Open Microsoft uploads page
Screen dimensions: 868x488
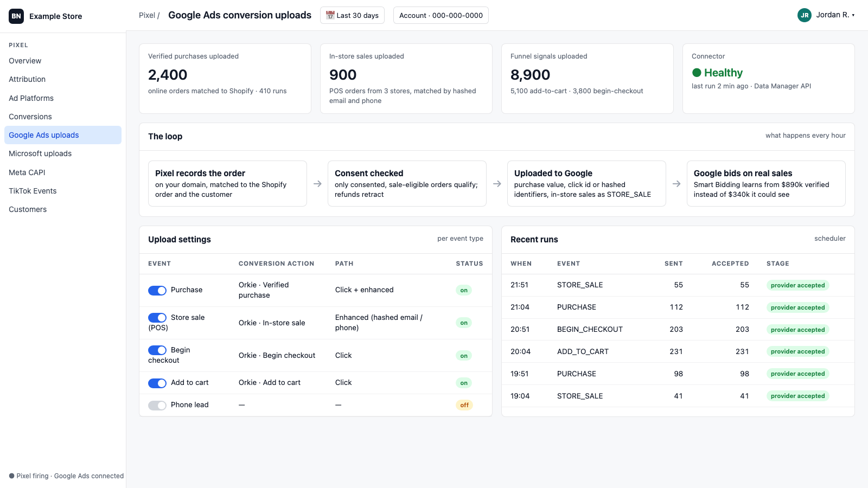click(63, 153)
